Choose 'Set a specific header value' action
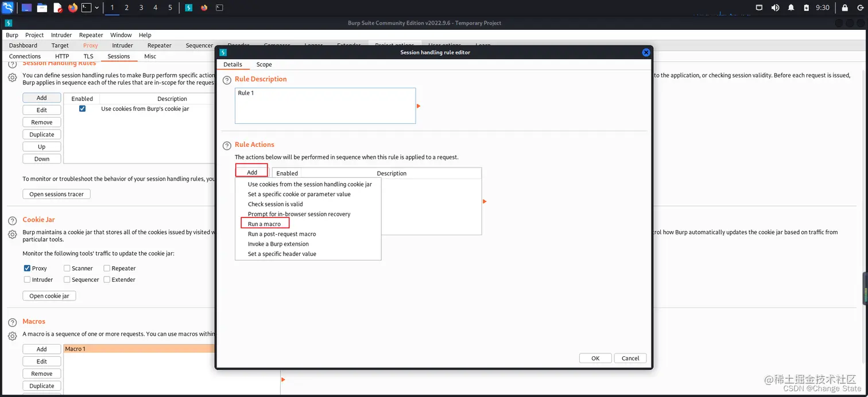This screenshot has width=868, height=397. pyautogui.click(x=308, y=254)
